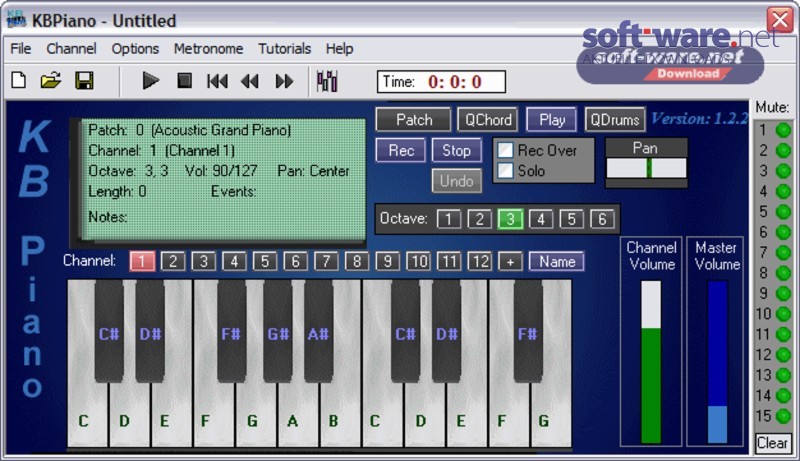Click the blue Play button
This screenshot has height=461, width=800.
pyautogui.click(x=552, y=120)
